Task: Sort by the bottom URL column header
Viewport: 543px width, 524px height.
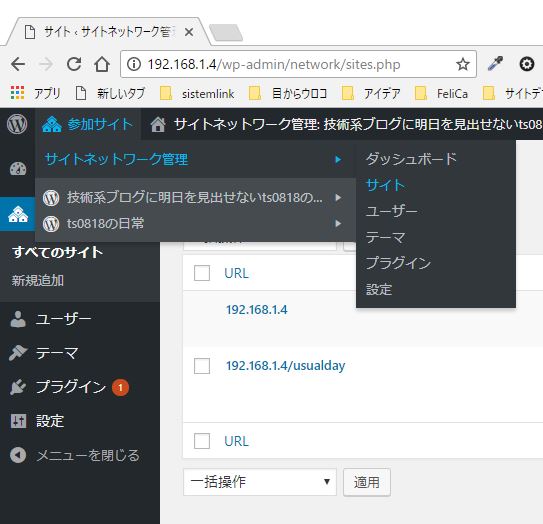Action: [x=236, y=441]
